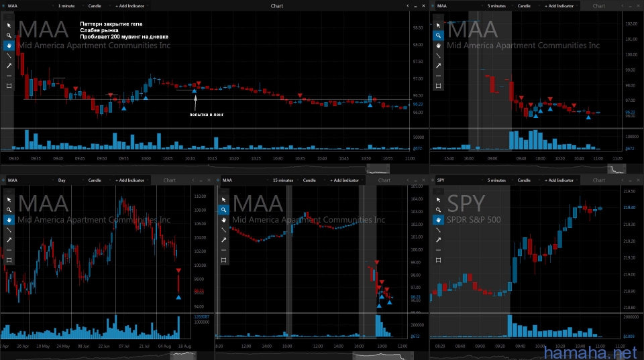Choose the arrow drawing tool in MAA 1 minute chart

[x=9, y=66]
